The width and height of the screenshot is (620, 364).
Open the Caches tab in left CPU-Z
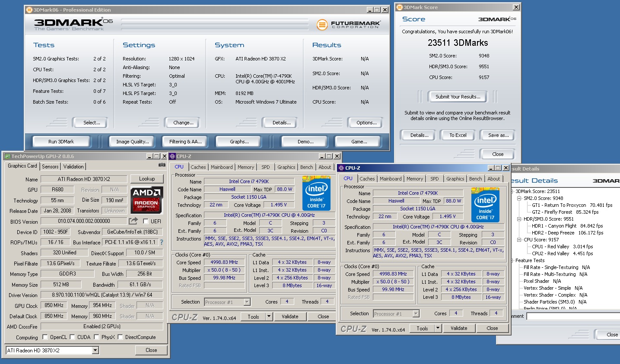coord(198,167)
